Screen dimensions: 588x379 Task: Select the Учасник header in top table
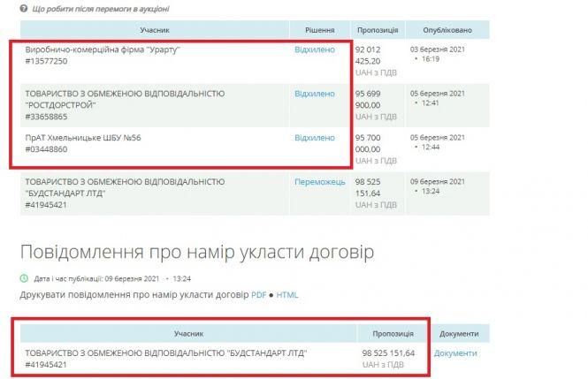tap(155, 30)
